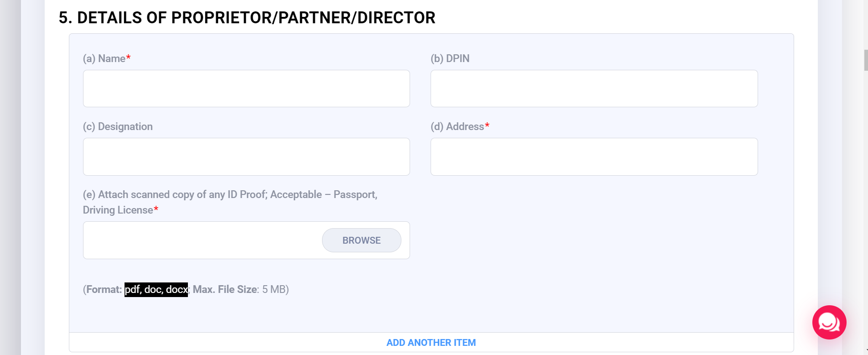The height and width of the screenshot is (355, 868).
Task: Click the Name input field
Action: tap(246, 89)
